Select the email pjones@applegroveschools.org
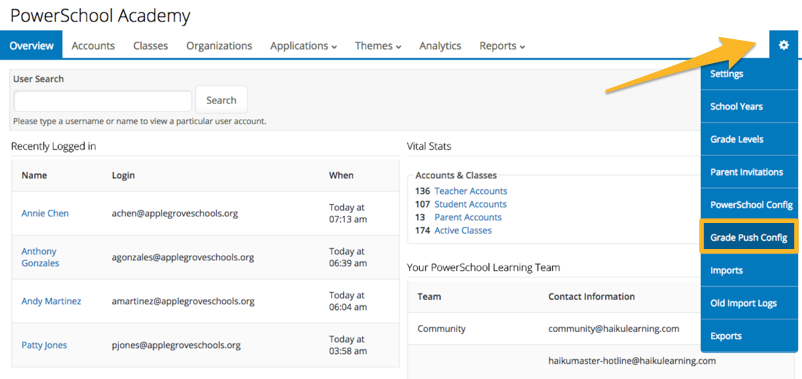Screen dimensions: 802x379 pyautogui.click(x=176, y=345)
